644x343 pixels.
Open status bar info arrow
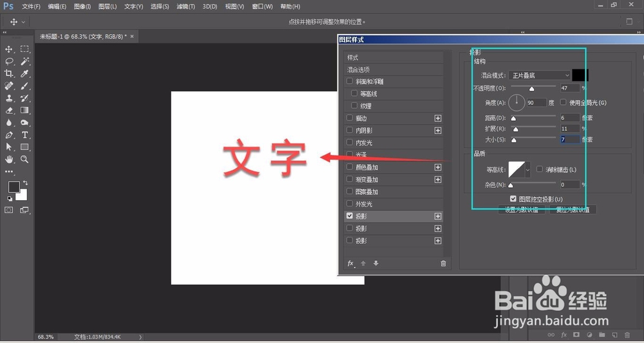(140, 337)
